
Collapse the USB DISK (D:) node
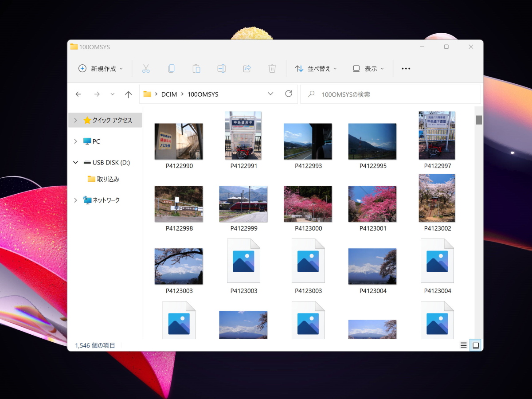75,163
